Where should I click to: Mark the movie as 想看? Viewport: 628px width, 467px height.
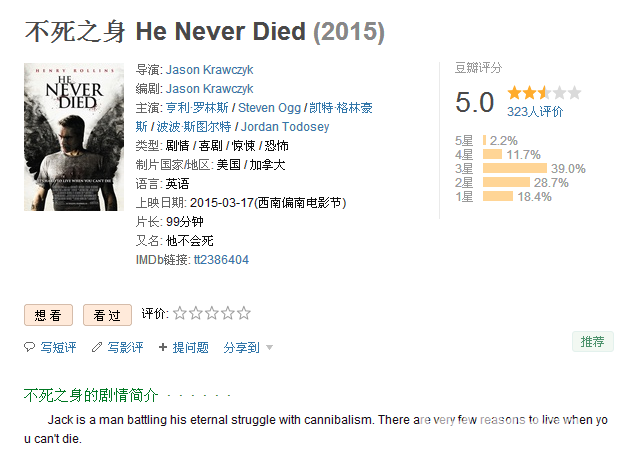pyautogui.click(x=48, y=315)
